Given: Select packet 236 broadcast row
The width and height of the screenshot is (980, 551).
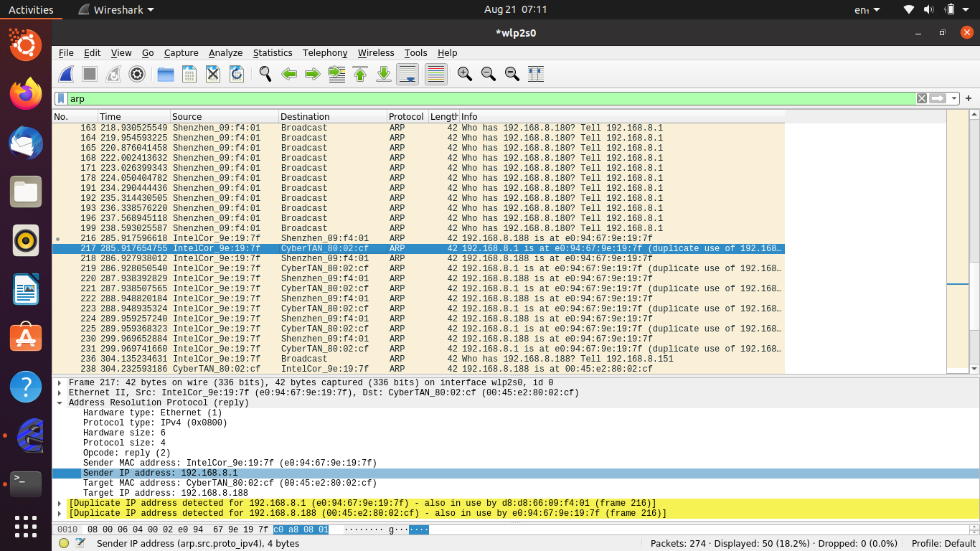Looking at the screenshot, I should point(418,359).
